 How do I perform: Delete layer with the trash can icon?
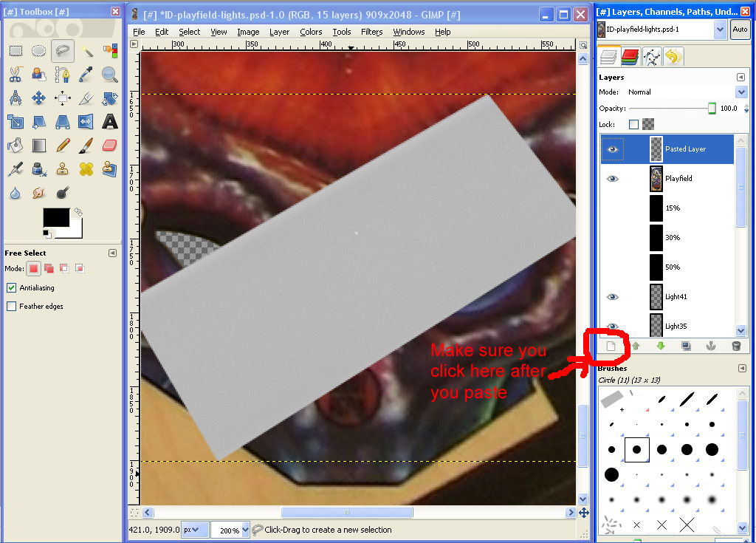point(735,346)
